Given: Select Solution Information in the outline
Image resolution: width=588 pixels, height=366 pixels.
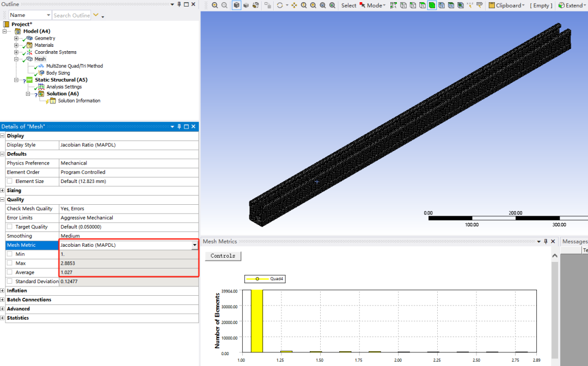Looking at the screenshot, I should pyautogui.click(x=79, y=101).
